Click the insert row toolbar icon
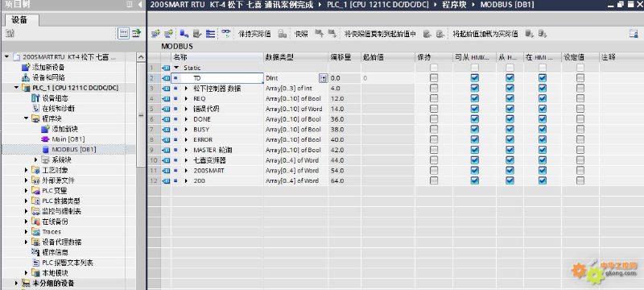This screenshot has width=644, height=290. (x=155, y=34)
